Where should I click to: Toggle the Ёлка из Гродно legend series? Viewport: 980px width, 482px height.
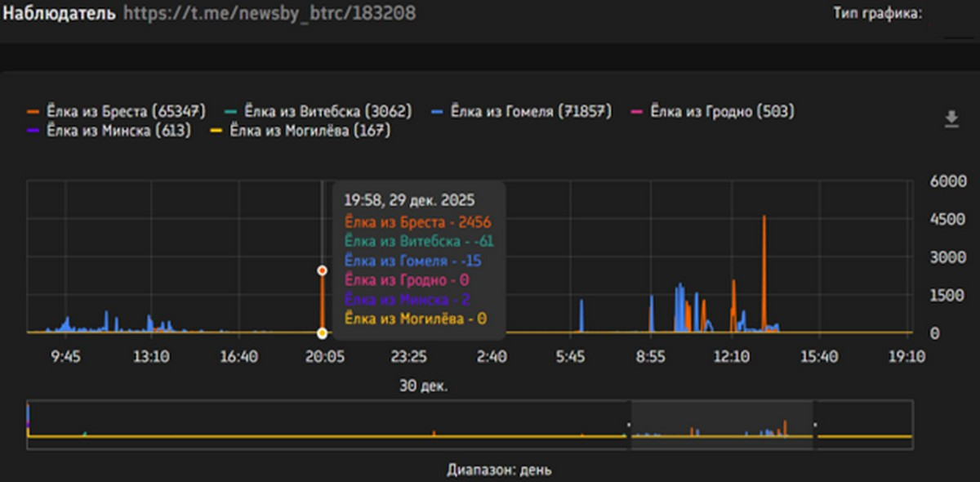(x=714, y=112)
